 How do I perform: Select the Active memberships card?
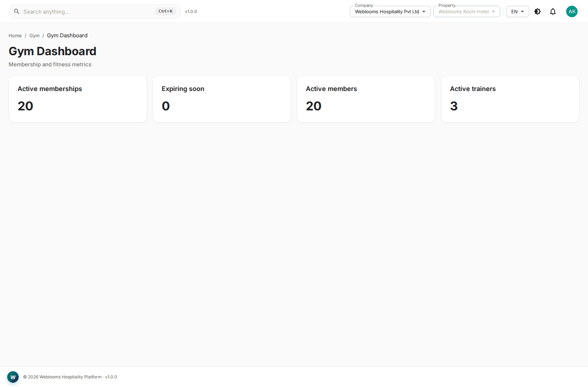tap(78, 99)
